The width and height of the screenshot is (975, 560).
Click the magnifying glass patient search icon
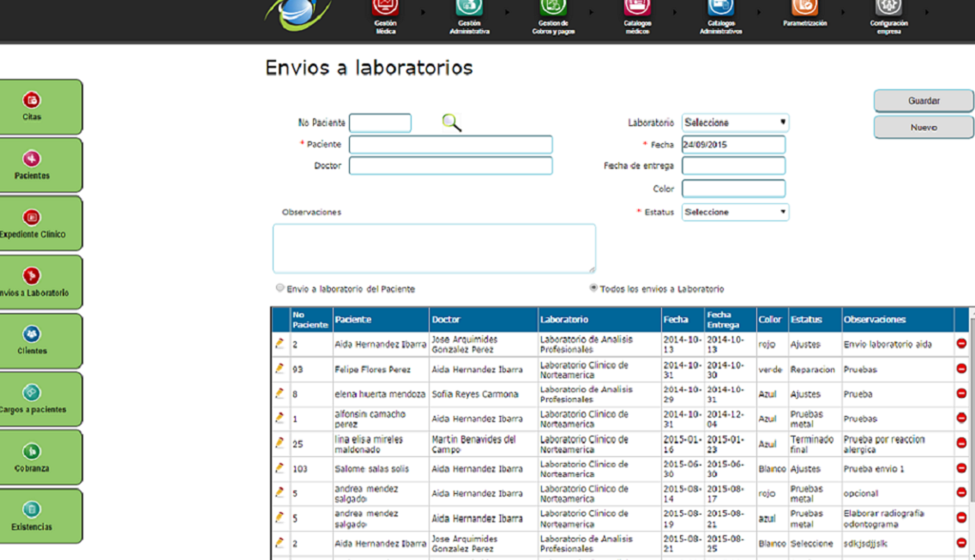[x=452, y=123]
